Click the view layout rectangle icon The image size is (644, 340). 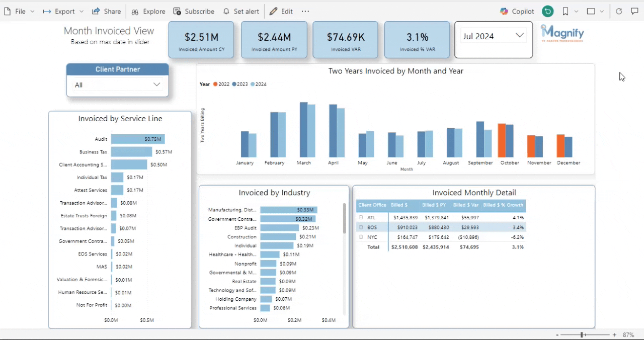pos(591,11)
